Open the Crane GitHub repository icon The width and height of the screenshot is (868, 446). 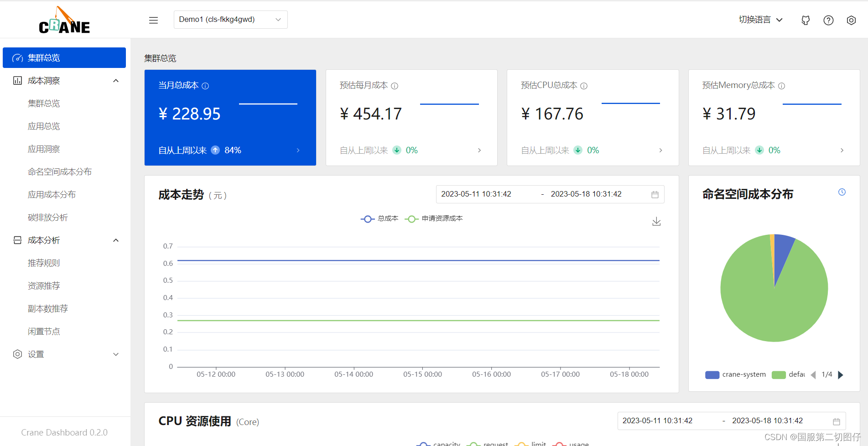point(805,20)
